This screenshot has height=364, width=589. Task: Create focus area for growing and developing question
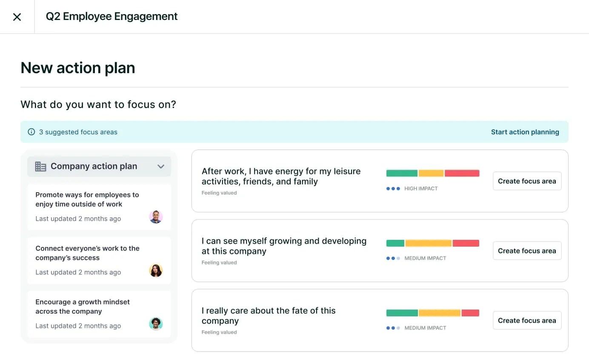pos(527,251)
